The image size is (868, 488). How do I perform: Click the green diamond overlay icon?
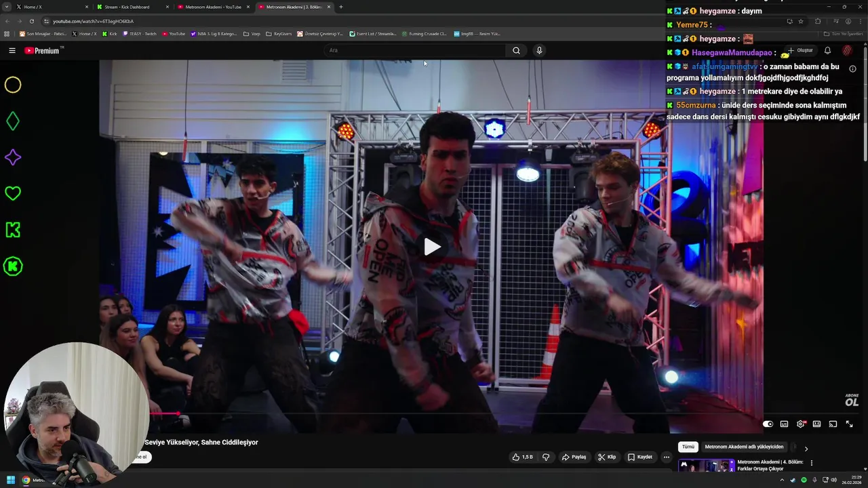13,121
